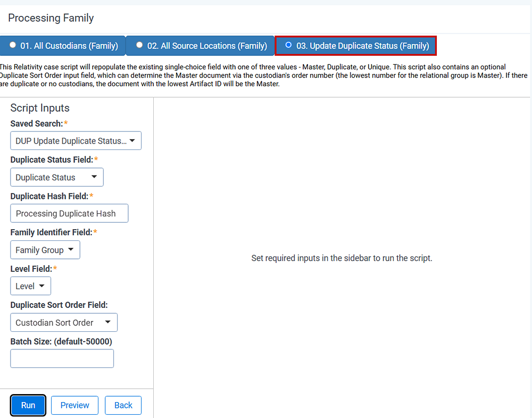This screenshot has width=532, height=418.
Task: Click the Duplicate Sort Order Field label
Action: [x=59, y=305]
